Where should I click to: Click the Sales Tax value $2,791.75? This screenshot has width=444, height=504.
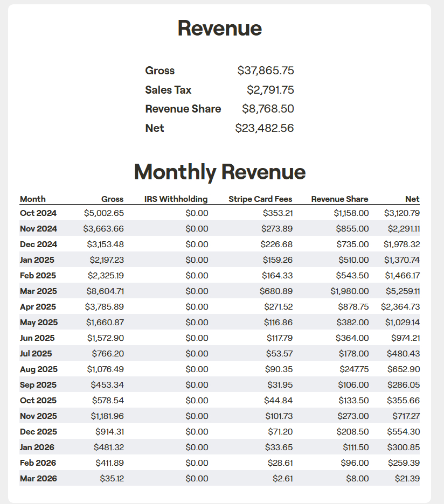point(270,90)
